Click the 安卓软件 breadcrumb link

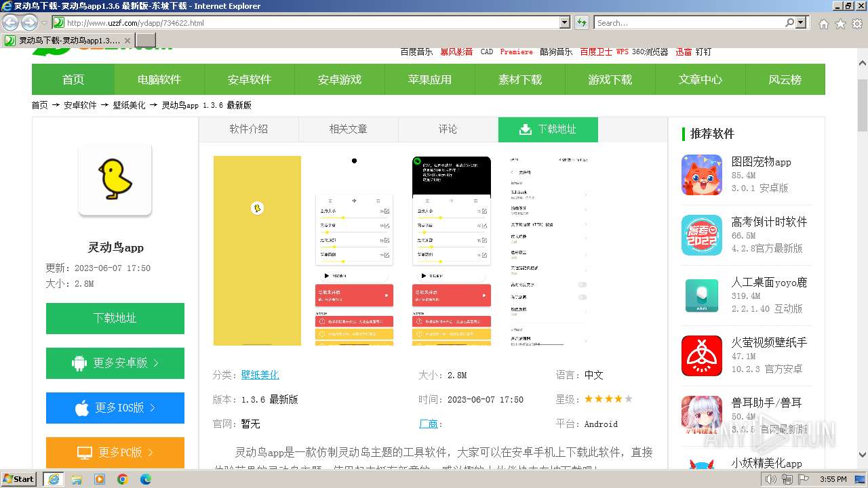(80, 105)
